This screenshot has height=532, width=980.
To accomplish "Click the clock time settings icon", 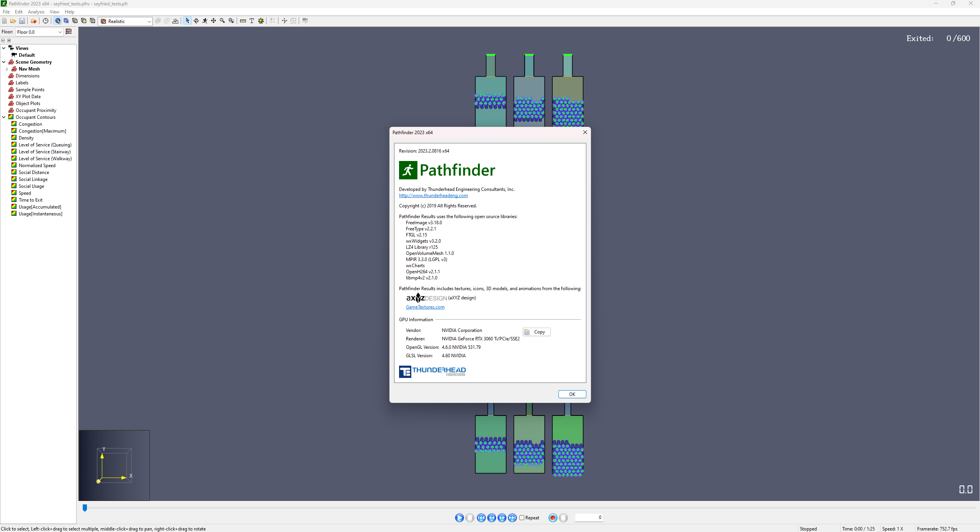I will tap(46, 21).
